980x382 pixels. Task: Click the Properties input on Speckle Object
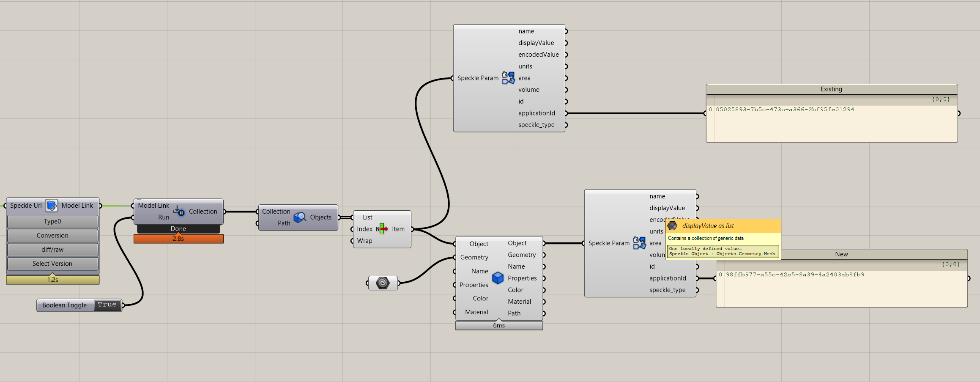474,285
